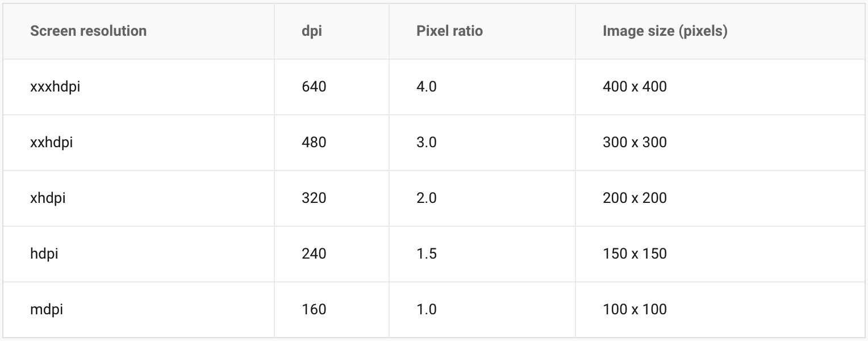The image size is (868, 341).
Task: Click the dpi column header
Action: pos(311,31)
